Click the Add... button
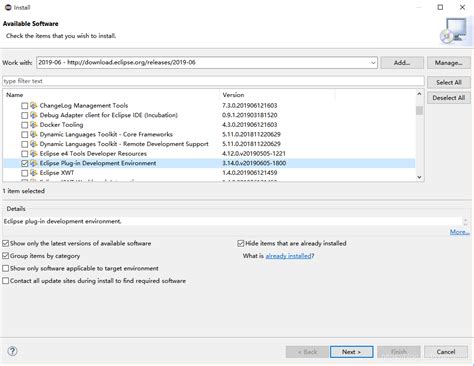 click(x=402, y=63)
